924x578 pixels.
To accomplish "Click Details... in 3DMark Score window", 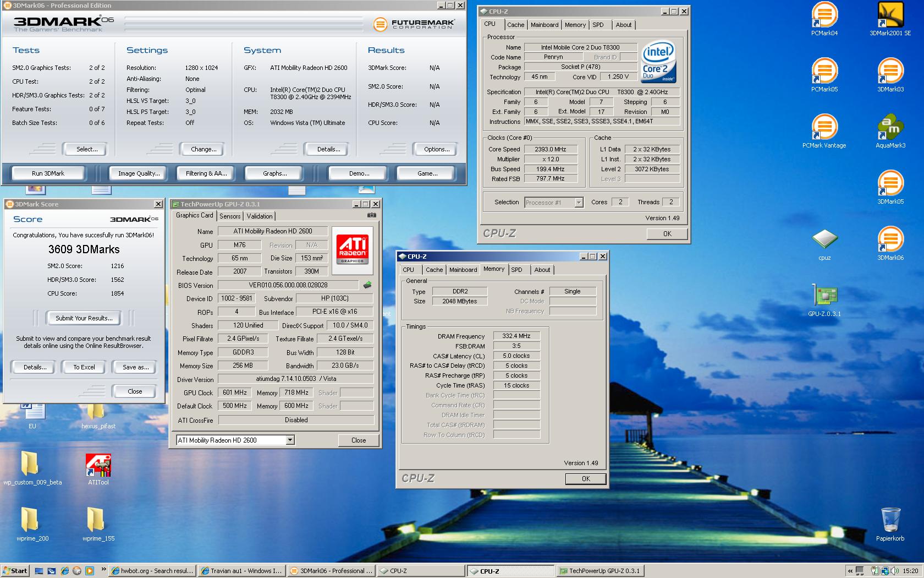I will click(35, 367).
